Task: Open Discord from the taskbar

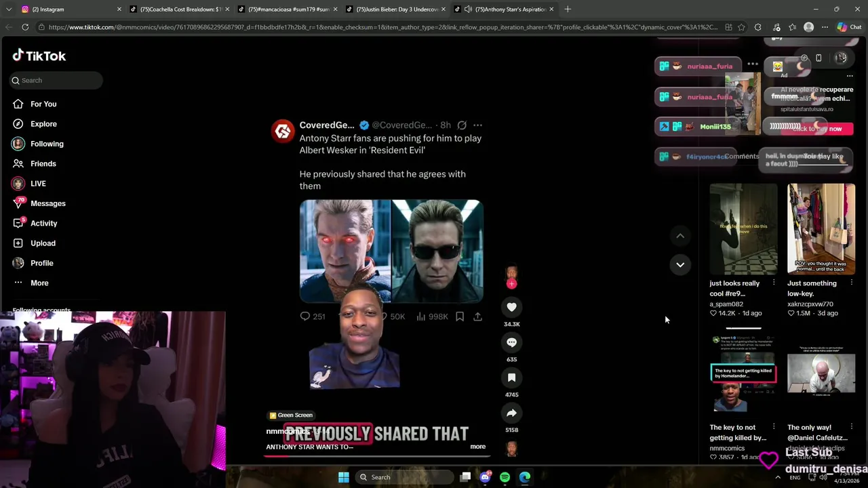Action: pyautogui.click(x=485, y=477)
